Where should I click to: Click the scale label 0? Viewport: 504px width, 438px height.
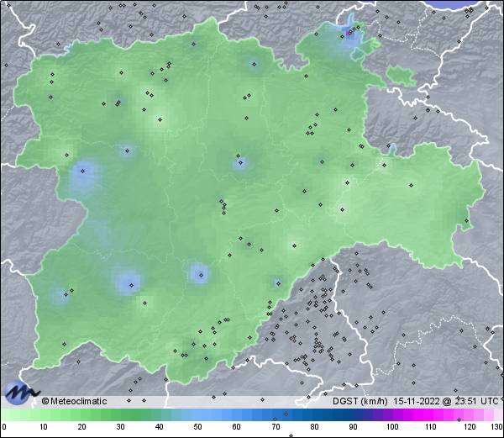4,427
